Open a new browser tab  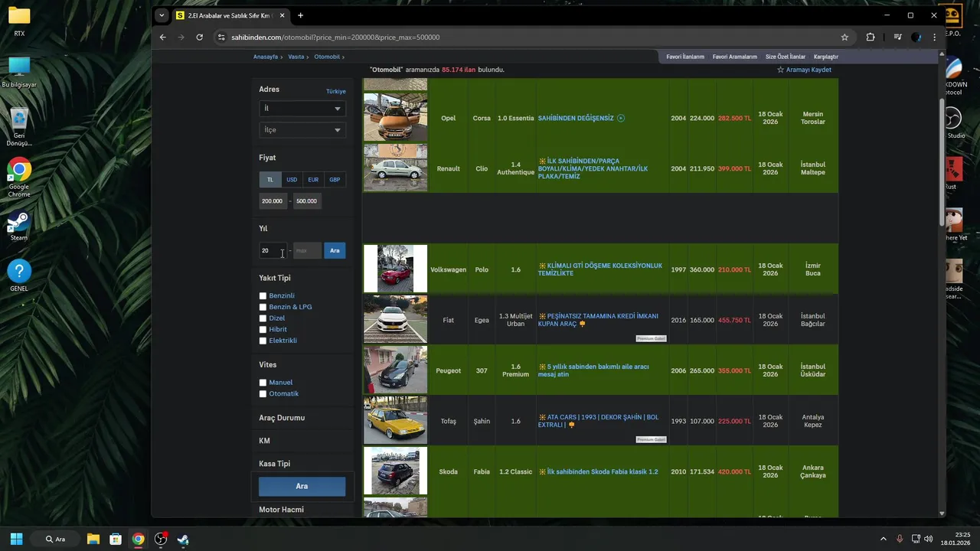pos(300,15)
